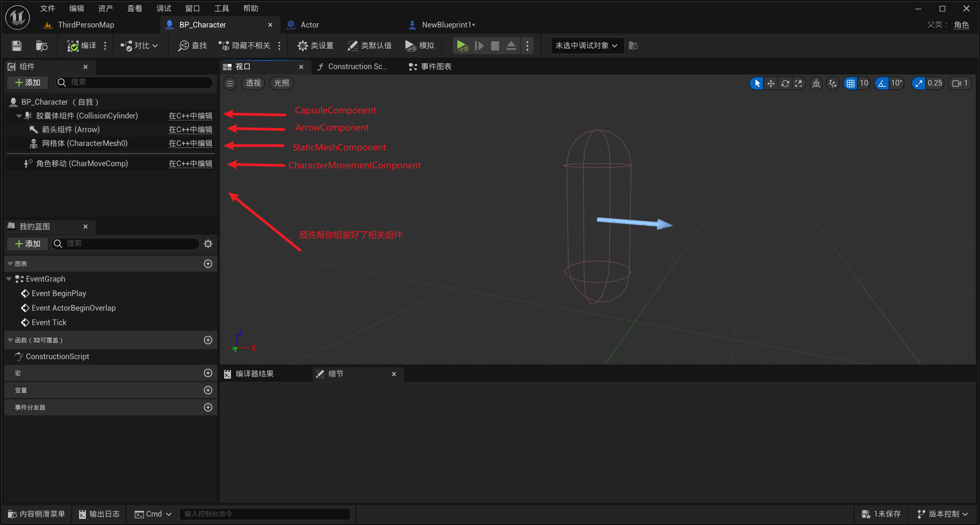Toggle scale snapping in viewport

(919, 83)
